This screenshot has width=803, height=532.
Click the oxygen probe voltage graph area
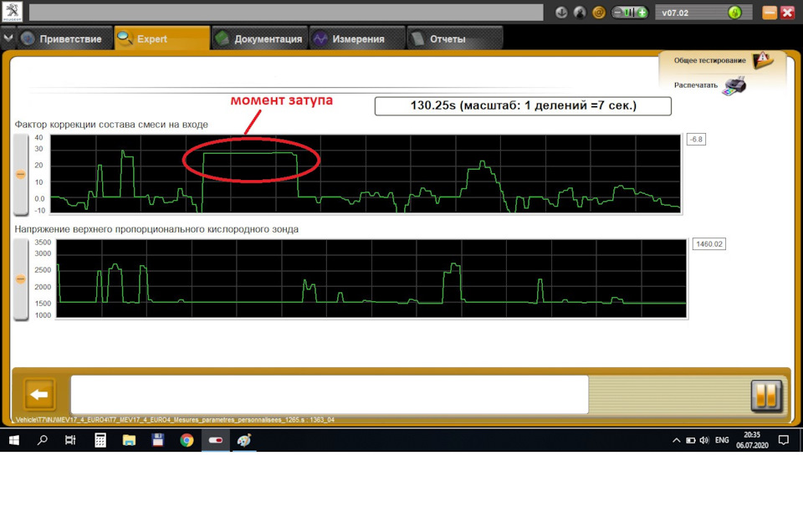[371, 279]
